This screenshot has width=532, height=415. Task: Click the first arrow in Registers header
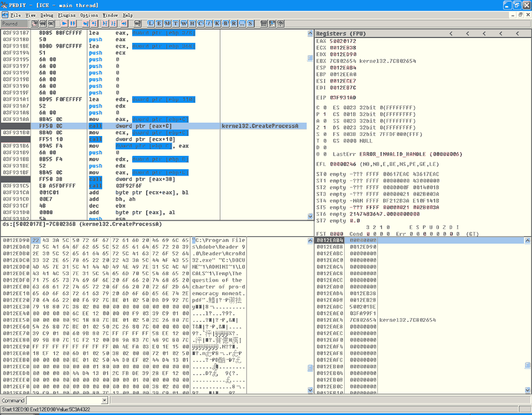point(451,34)
